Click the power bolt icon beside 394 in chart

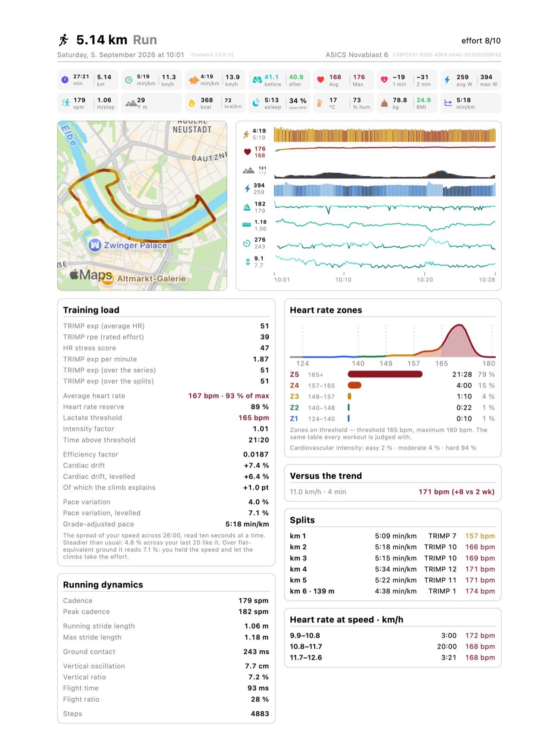click(x=247, y=188)
